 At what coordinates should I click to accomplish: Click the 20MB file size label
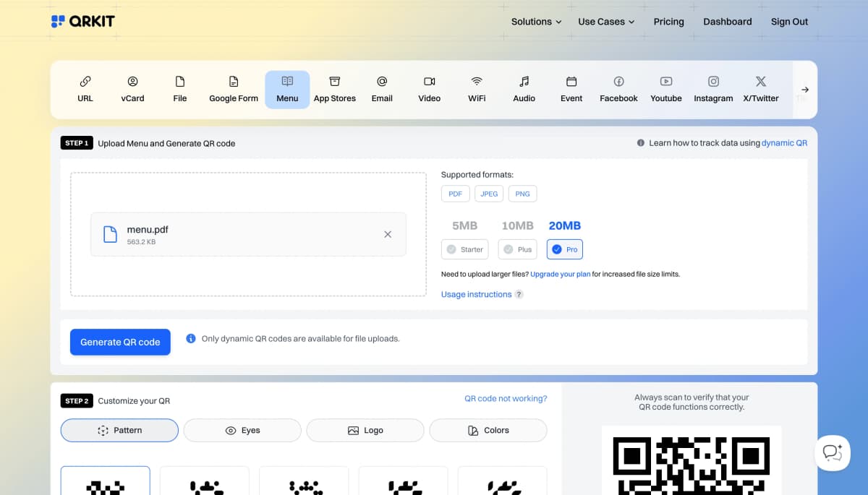click(x=565, y=225)
